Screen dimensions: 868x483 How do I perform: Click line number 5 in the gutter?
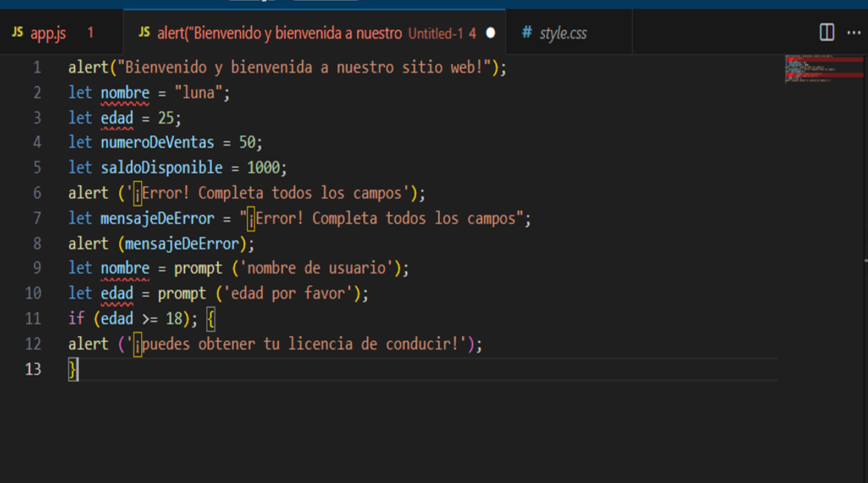point(37,168)
